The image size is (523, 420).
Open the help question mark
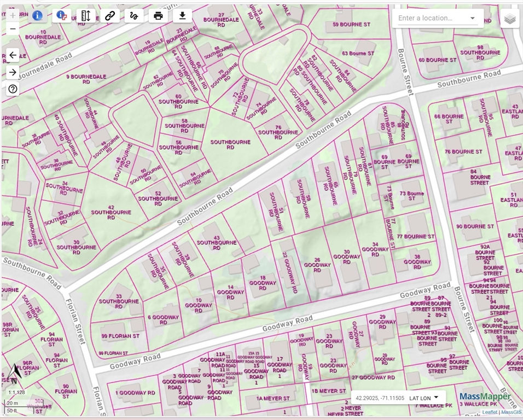pos(13,89)
